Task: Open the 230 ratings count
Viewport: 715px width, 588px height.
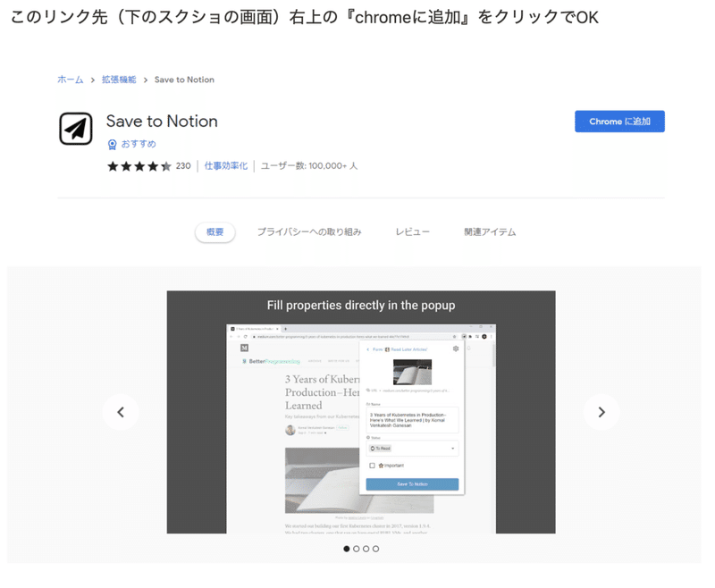Action: 183,166
